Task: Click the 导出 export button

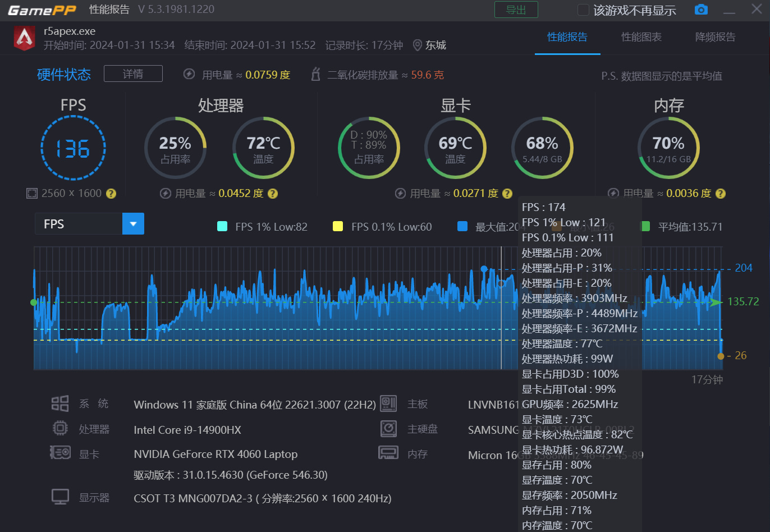Action: [x=516, y=10]
